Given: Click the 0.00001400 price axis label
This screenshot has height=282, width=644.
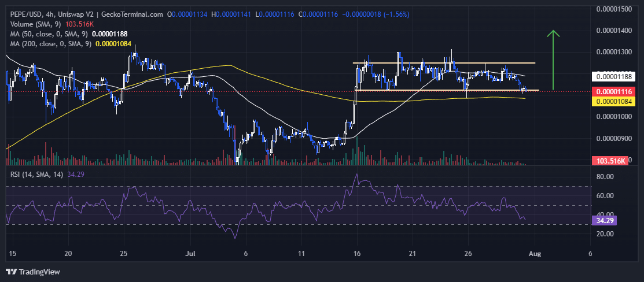Looking at the screenshot, I should coord(613,31).
